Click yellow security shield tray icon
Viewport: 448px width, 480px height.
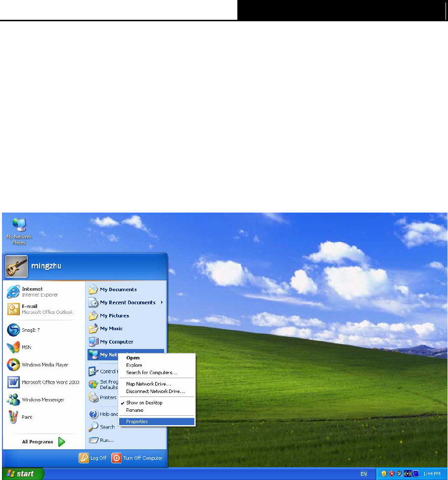384,474
